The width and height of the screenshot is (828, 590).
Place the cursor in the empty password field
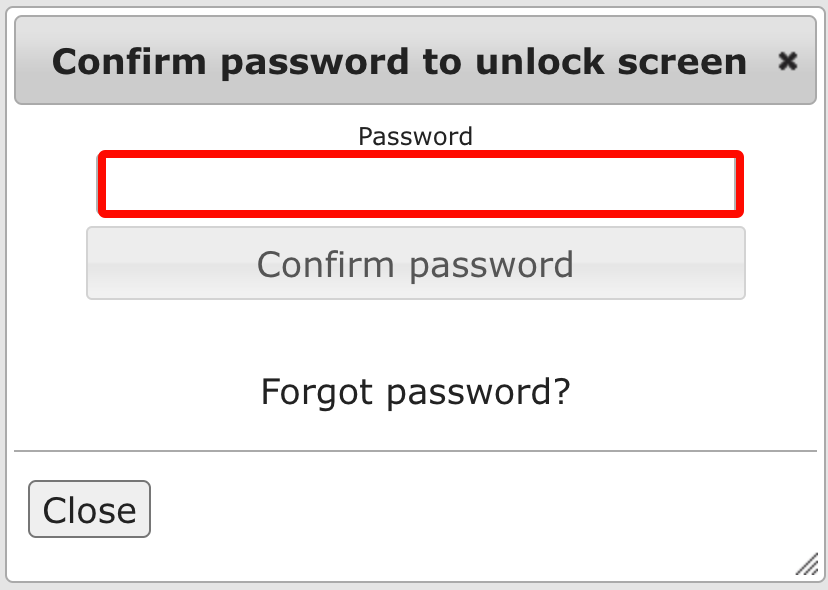pos(420,184)
